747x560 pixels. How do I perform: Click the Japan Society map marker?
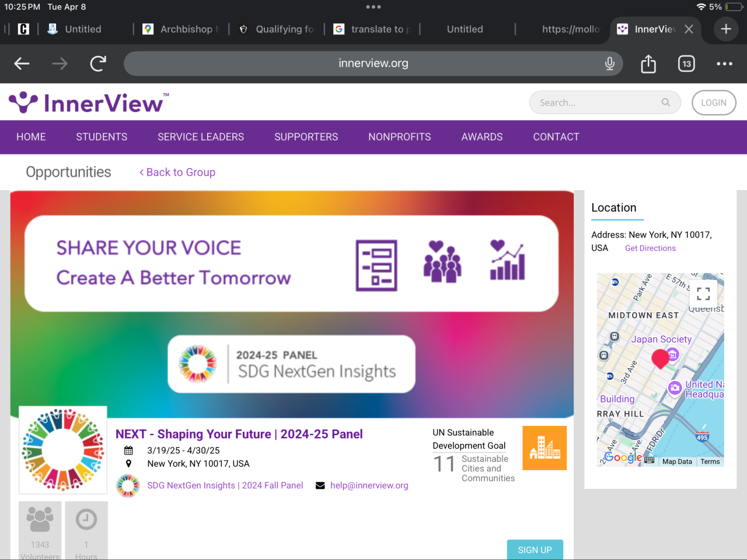click(672, 354)
